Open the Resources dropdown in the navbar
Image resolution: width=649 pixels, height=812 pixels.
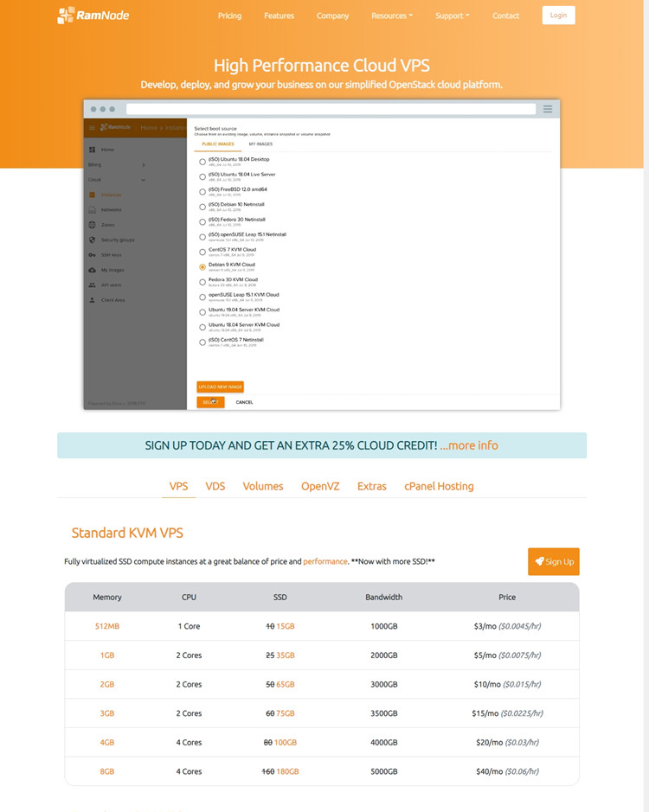(391, 16)
